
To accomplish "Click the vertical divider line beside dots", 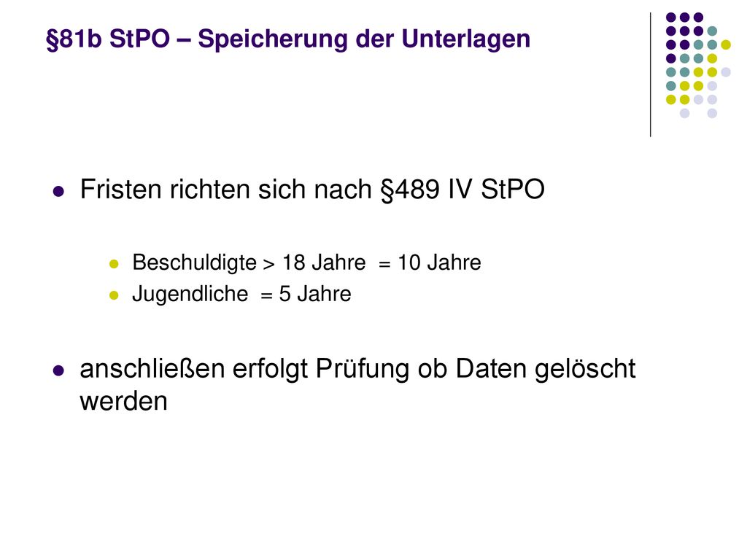I will (x=650, y=75).
